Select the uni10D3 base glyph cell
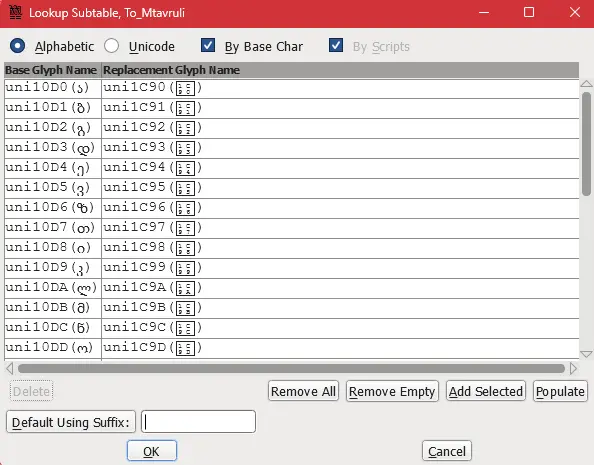Screen dimensions: 594x465 53,149
